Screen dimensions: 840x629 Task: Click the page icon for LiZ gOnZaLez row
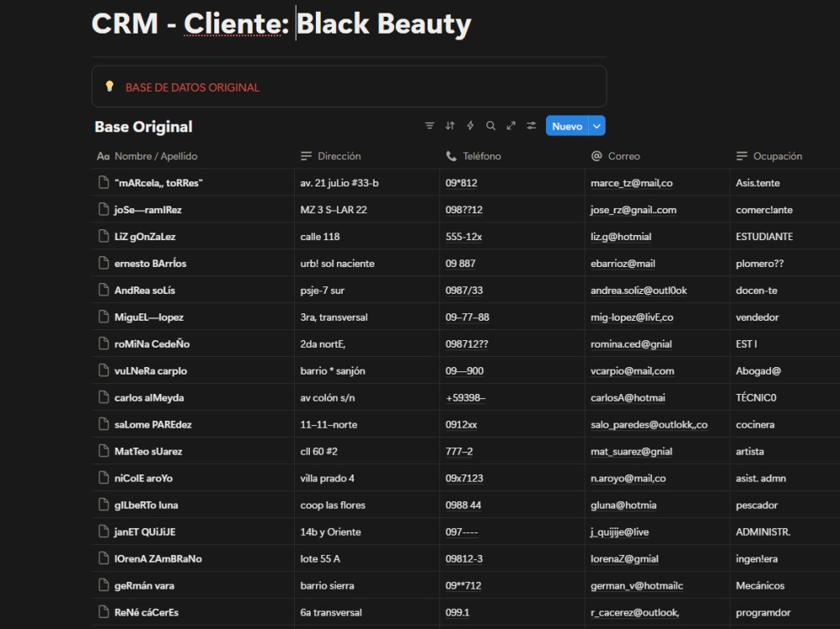click(104, 236)
